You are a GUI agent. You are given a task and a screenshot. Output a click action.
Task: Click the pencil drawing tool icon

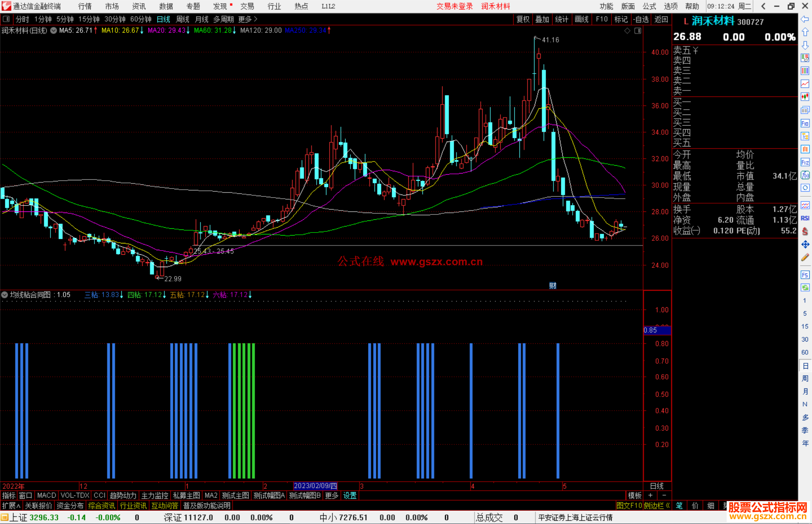(805, 258)
